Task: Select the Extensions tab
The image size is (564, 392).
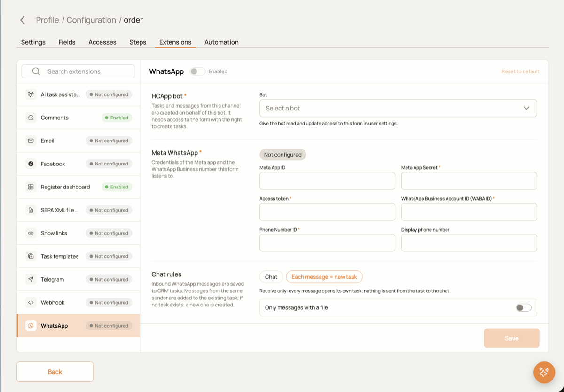Action: [175, 42]
